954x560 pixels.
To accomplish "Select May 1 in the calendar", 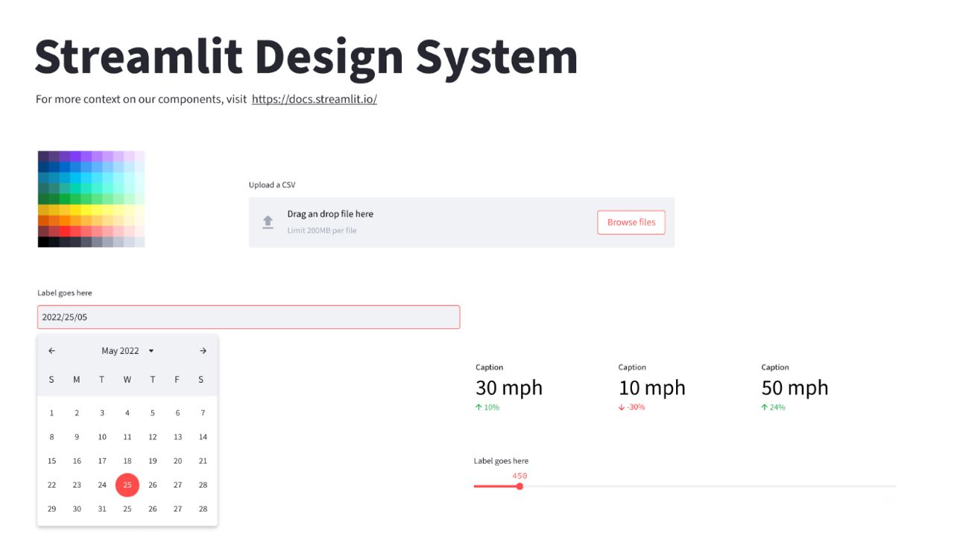I will 51,413.
